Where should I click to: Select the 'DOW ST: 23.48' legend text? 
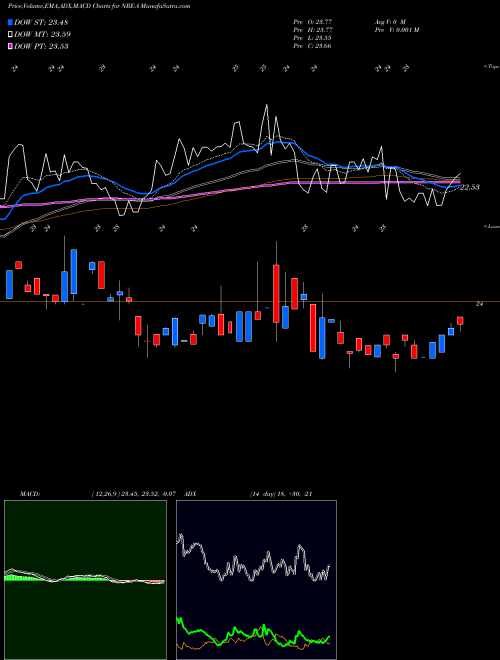[41, 22]
